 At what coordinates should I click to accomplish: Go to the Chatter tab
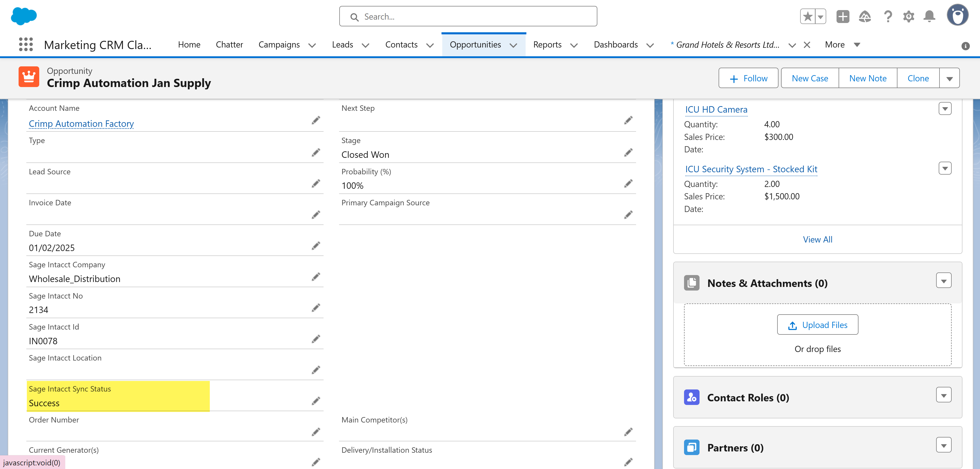(229, 44)
